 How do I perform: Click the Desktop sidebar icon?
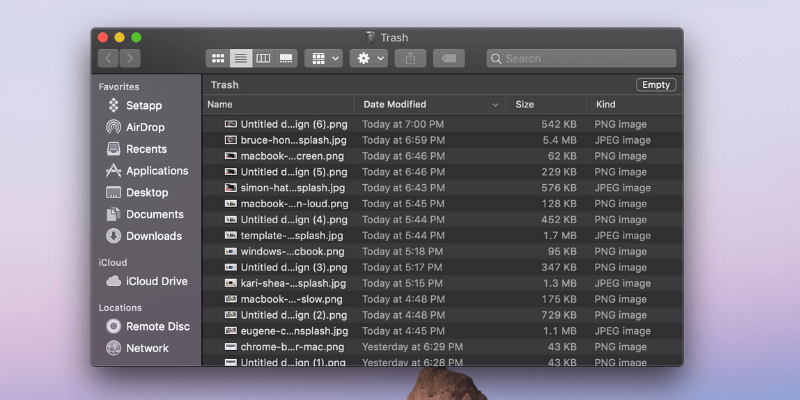(x=113, y=192)
